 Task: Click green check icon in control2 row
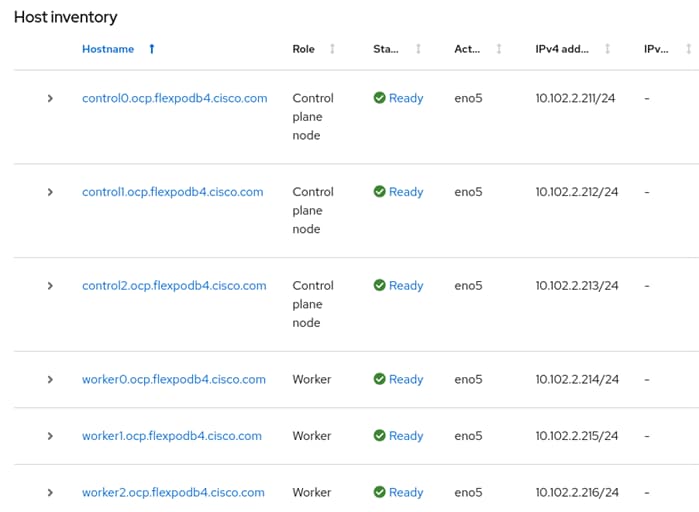(379, 285)
